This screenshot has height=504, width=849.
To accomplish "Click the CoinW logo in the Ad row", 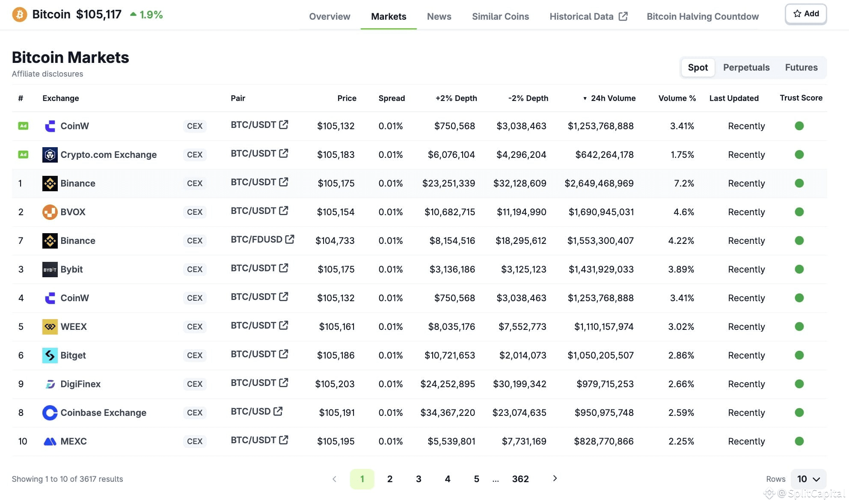I will (x=50, y=126).
